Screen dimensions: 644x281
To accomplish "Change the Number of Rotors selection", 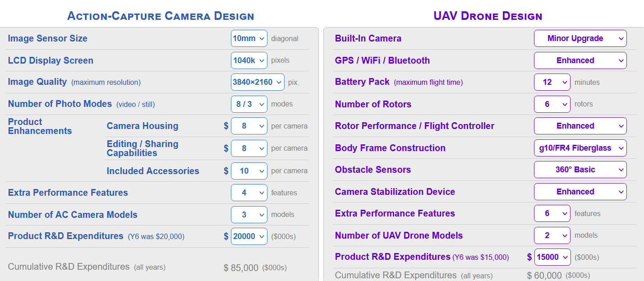I will pos(552,104).
